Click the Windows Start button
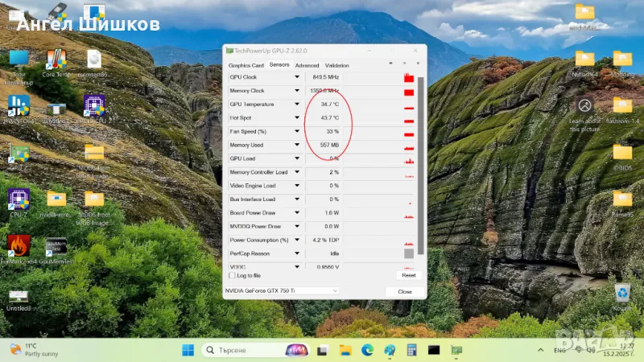Image resolution: width=644 pixels, height=362 pixels. point(188,350)
